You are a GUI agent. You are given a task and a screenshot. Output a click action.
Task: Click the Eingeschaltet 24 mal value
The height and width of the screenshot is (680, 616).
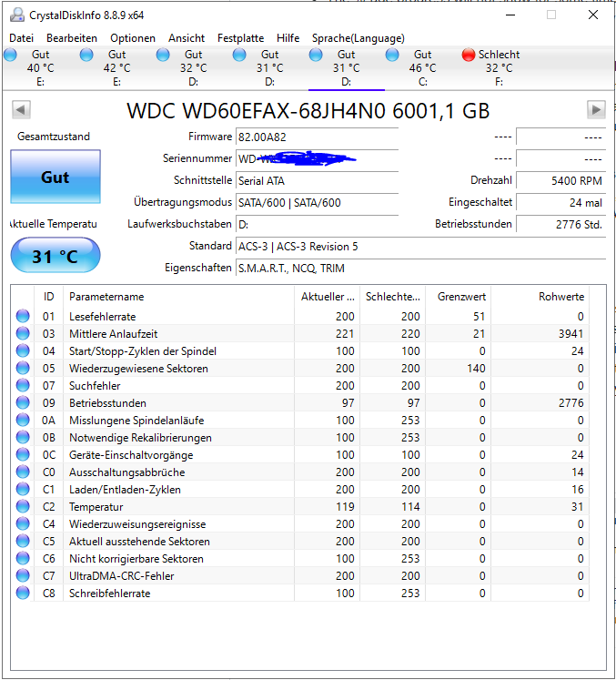(x=560, y=202)
